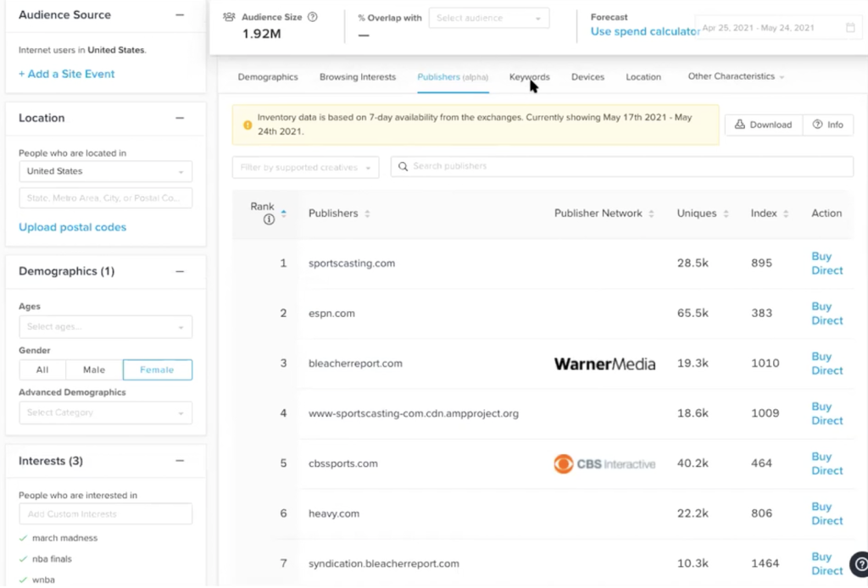
Task: Click the Rank info circle icon
Action: tap(269, 219)
